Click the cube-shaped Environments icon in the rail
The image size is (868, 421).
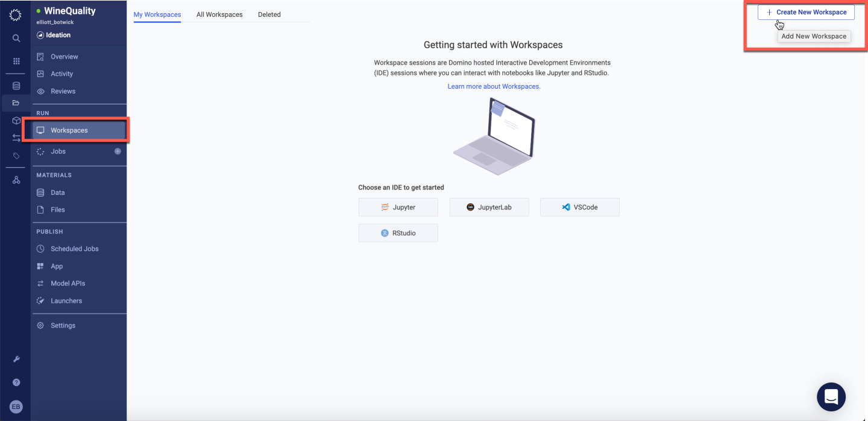(16, 121)
